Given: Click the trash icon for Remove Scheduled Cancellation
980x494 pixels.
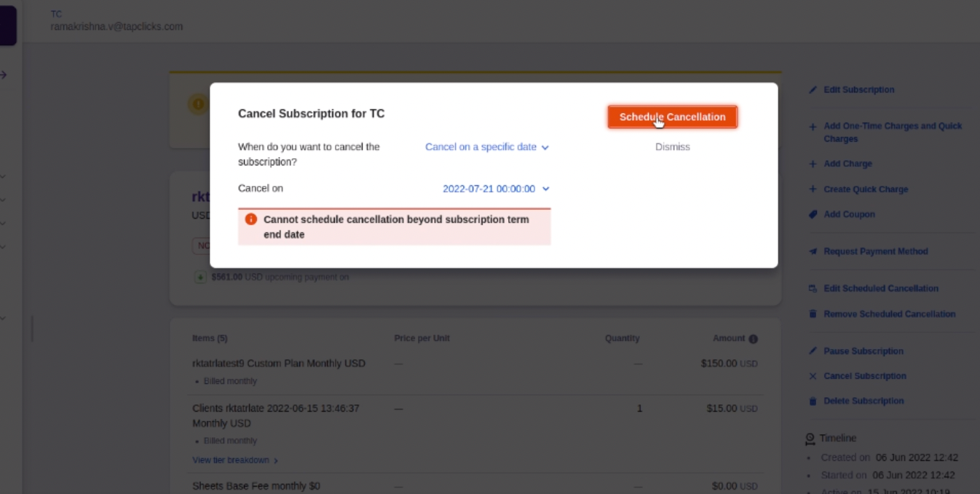Looking at the screenshot, I should point(813,314).
